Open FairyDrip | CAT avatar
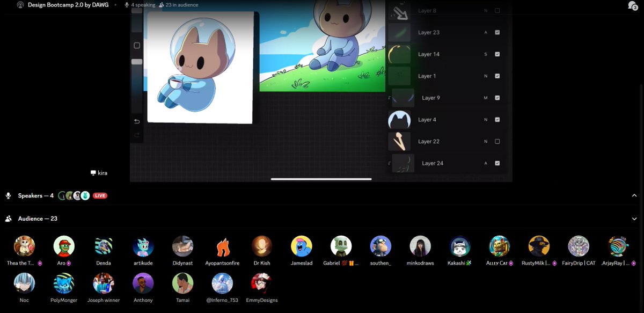644x313 pixels. coord(579,246)
